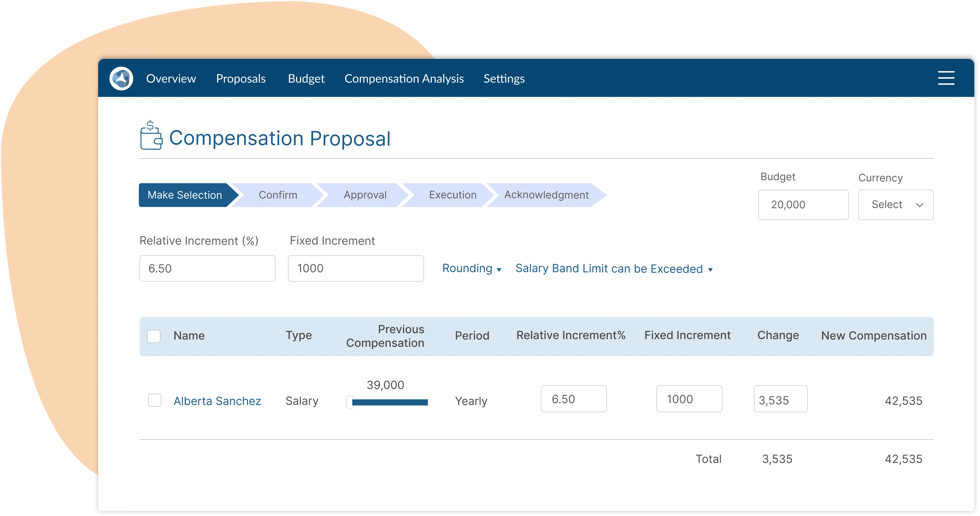
Task: Click the Execution stage
Action: click(453, 195)
